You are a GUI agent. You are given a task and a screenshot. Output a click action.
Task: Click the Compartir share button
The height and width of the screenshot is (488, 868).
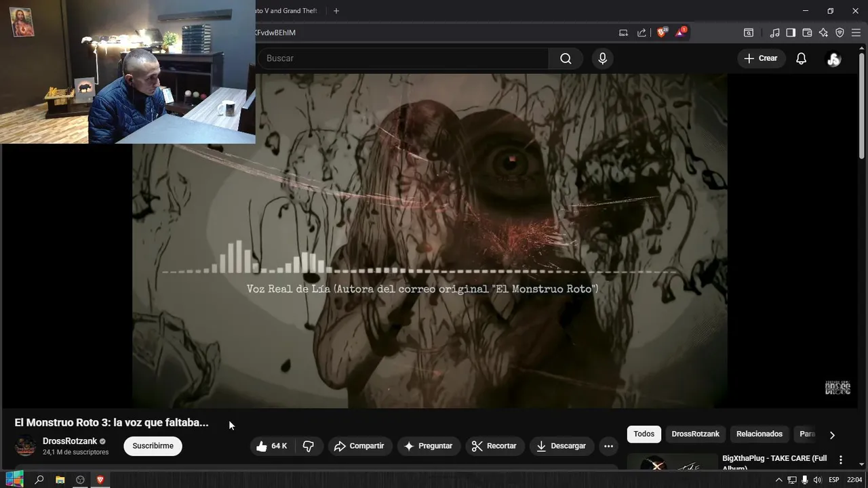[359, 446]
